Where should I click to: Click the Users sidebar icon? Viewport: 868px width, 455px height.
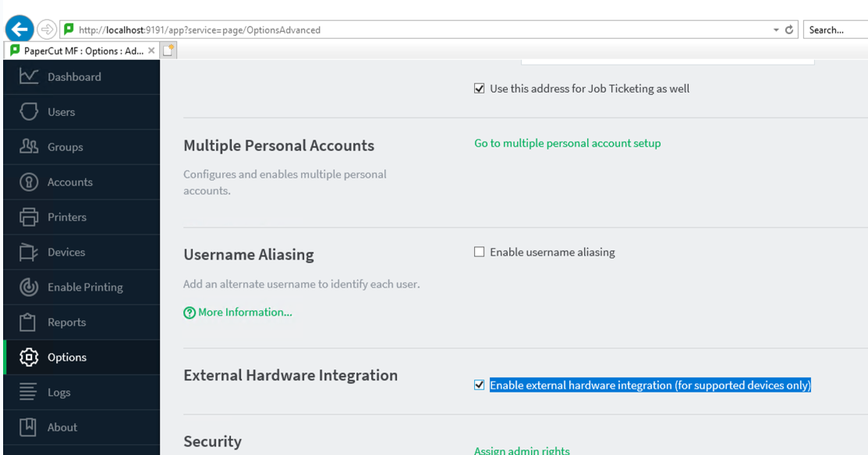coord(29,111)
